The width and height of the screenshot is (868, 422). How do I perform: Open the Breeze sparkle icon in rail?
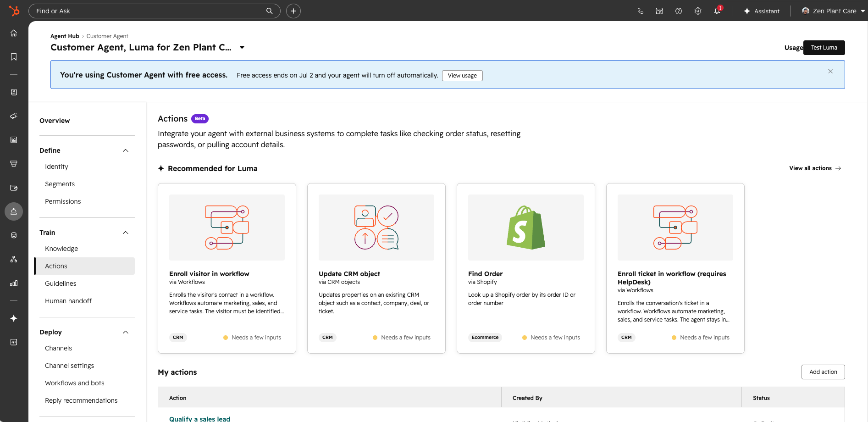pos(14,318)
